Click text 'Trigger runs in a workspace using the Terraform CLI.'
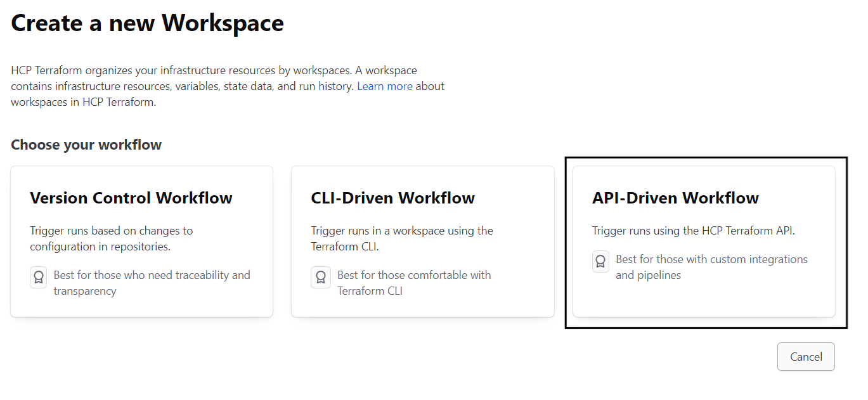 coord(402,238)
